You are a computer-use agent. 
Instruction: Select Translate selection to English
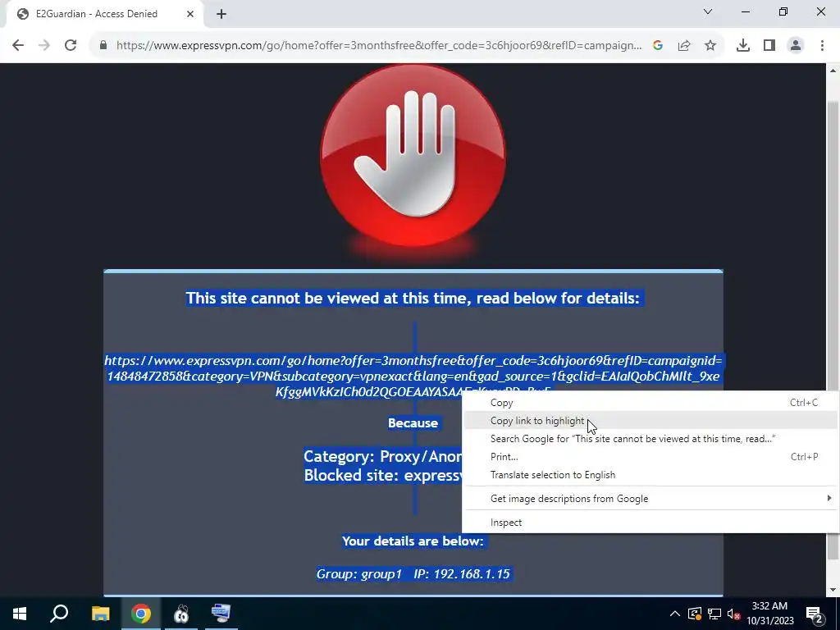650,475
